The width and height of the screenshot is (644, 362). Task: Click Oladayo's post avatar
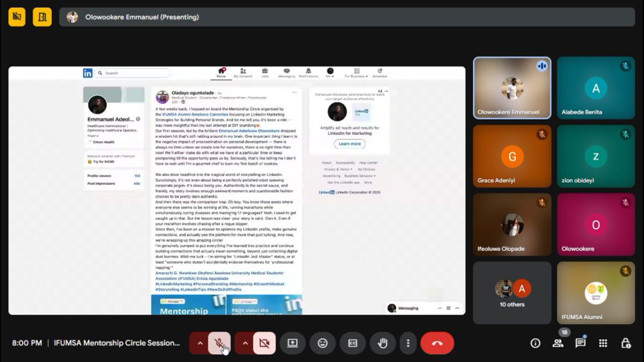coord(162,97)
